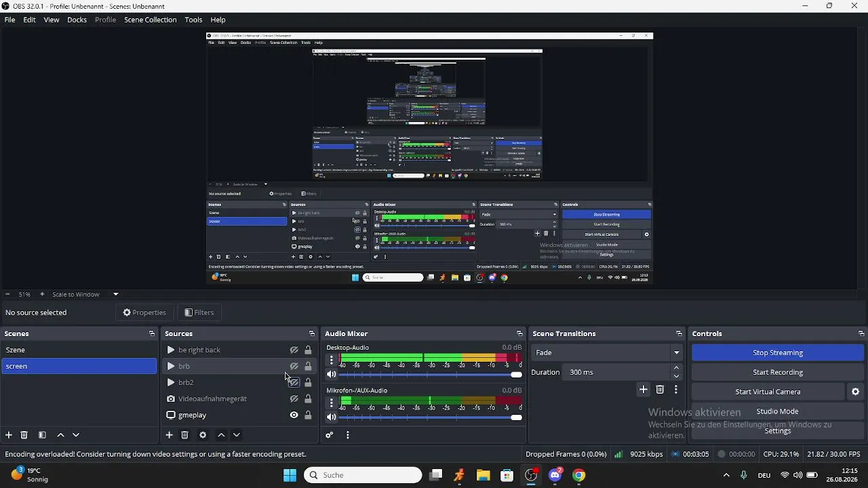Show the 'Videoaufnahmegerät' source
The height and width of the screenshot is (488, 868).
click(294, 399)
